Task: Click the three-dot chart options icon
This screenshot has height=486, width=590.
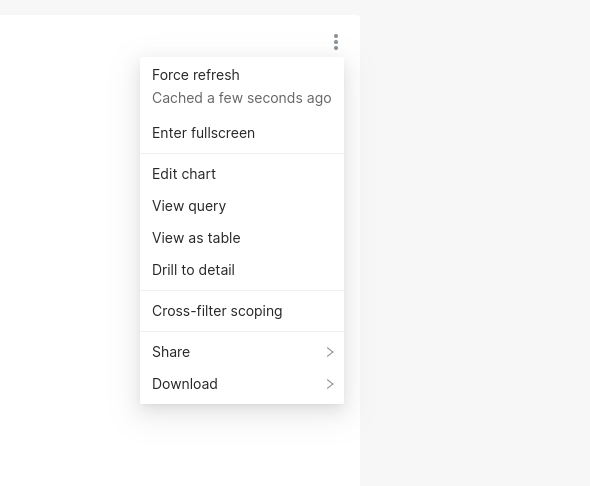Action: [336, 42]
